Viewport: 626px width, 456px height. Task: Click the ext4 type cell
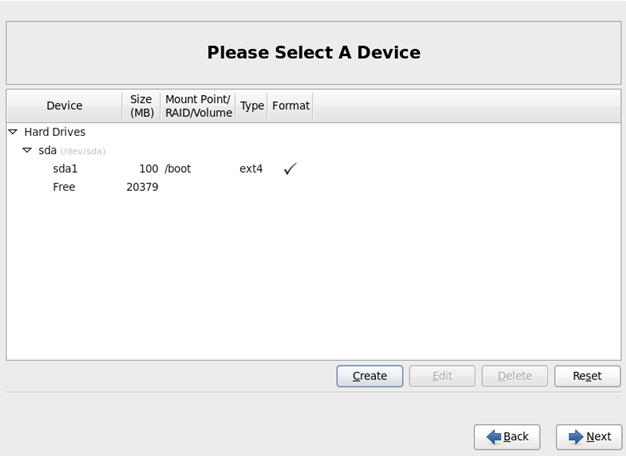click(x=251, y=169)
